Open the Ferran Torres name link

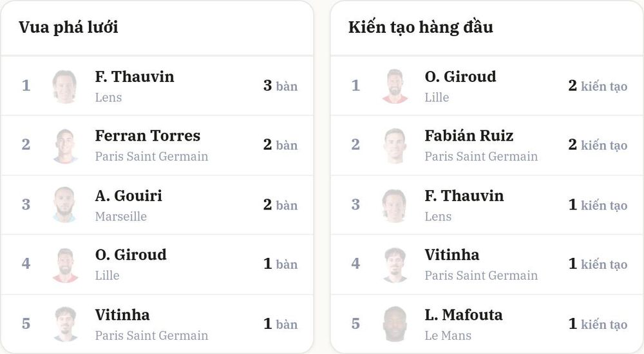tap(147, 135)
